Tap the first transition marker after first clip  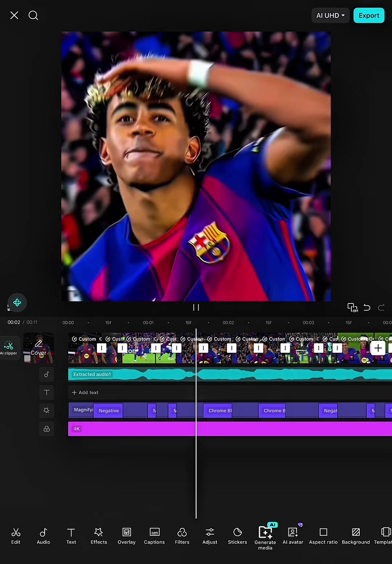[102, 348]
